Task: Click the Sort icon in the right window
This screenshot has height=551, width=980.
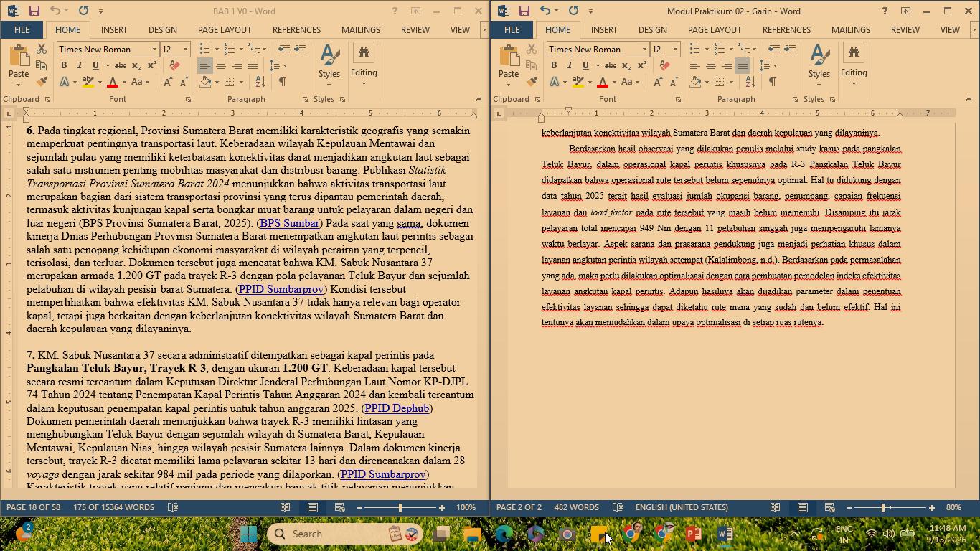Action: [x=750, y=82]
